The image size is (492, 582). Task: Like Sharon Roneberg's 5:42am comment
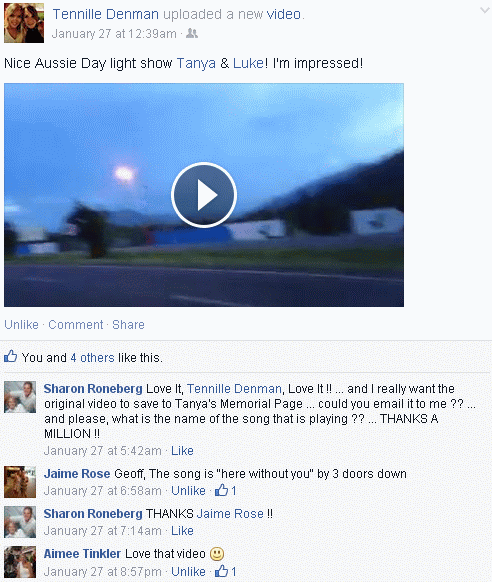click(182, 451)
